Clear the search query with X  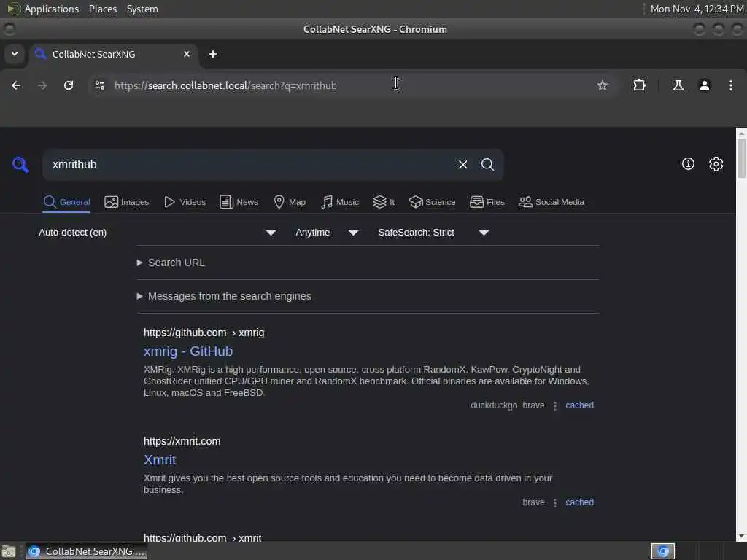(x=462, y=164)
